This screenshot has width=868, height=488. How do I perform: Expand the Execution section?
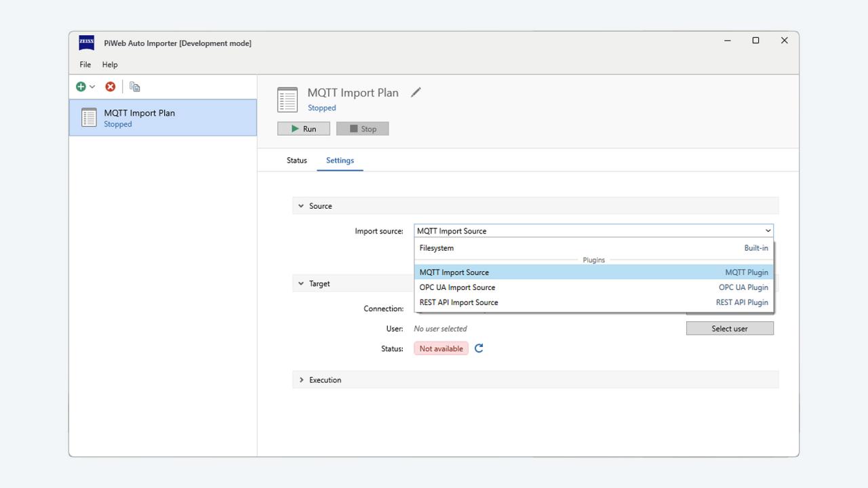pyautogui.click(x=302, y=380)
